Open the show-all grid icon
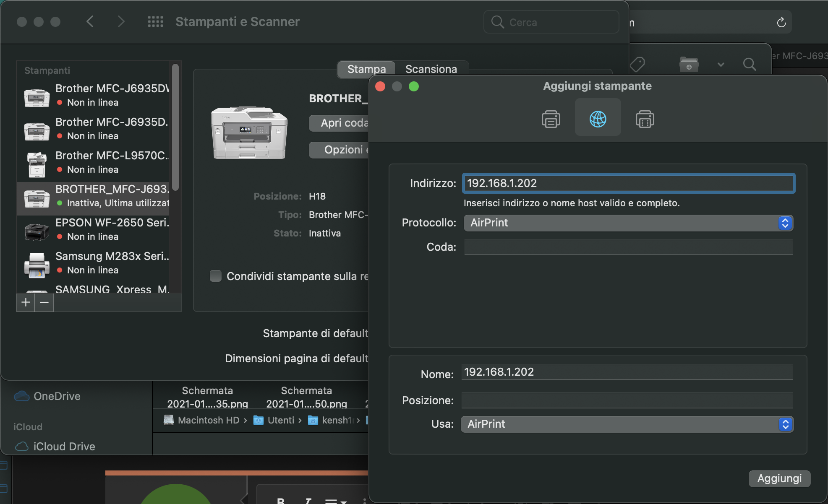This screenshot has height=504, width=828. (155, 22)
